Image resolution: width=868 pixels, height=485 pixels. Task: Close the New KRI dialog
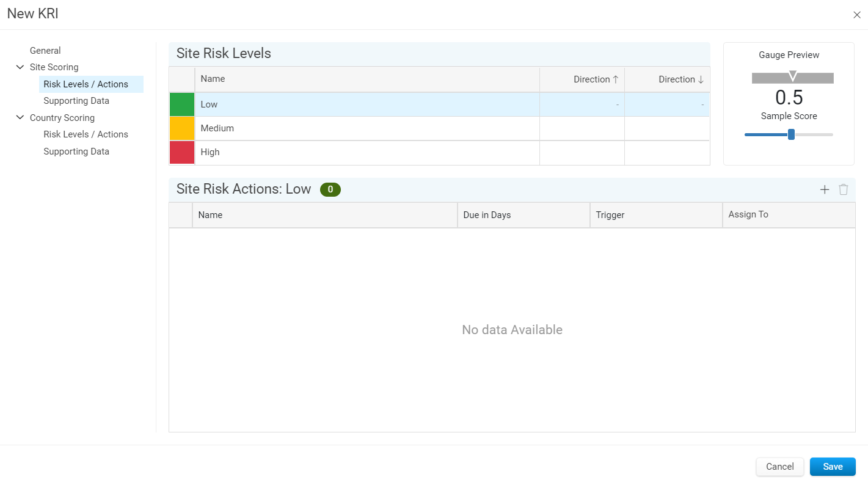856,15
